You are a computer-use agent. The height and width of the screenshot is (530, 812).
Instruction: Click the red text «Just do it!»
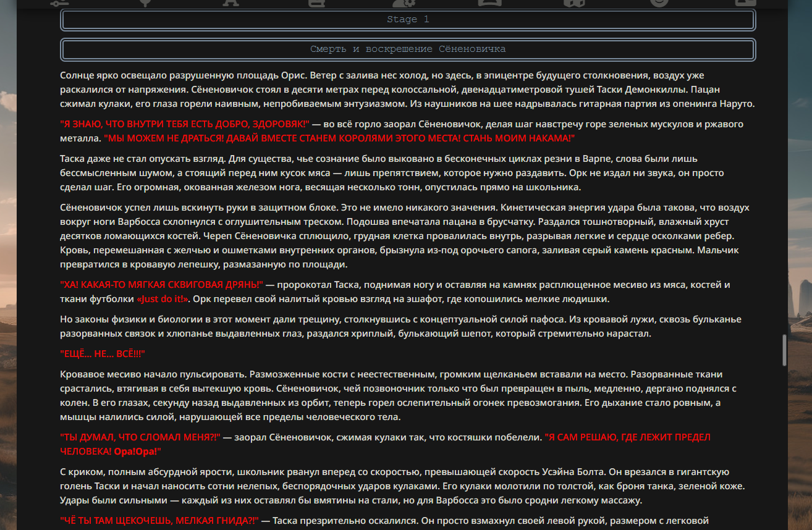coord(163,300)
